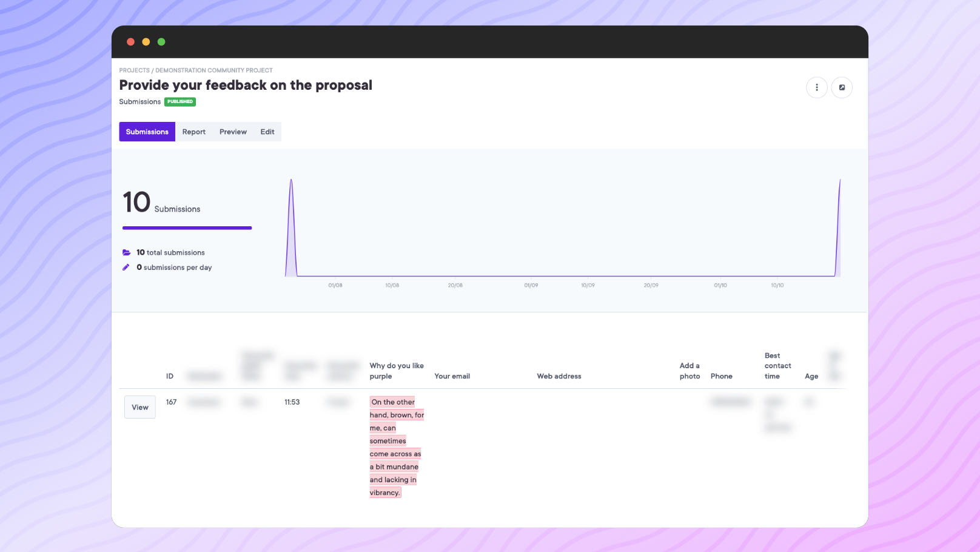Switch to the Report tab

[193, 132]
